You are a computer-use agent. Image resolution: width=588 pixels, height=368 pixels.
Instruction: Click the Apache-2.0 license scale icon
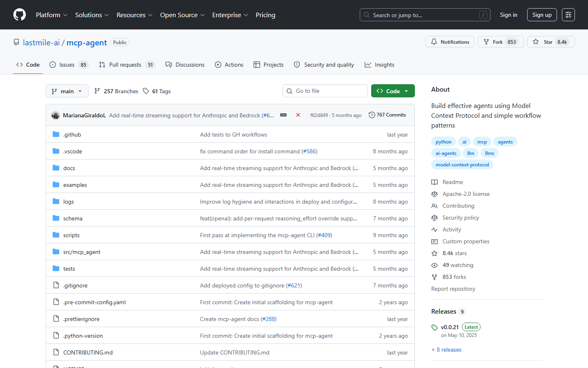coord(434,194)
